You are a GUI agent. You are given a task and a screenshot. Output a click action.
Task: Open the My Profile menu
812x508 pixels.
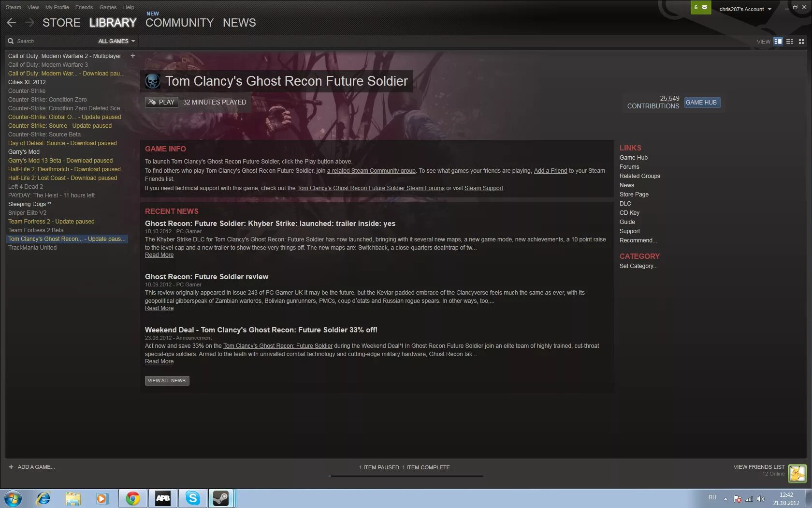[57, 7]
